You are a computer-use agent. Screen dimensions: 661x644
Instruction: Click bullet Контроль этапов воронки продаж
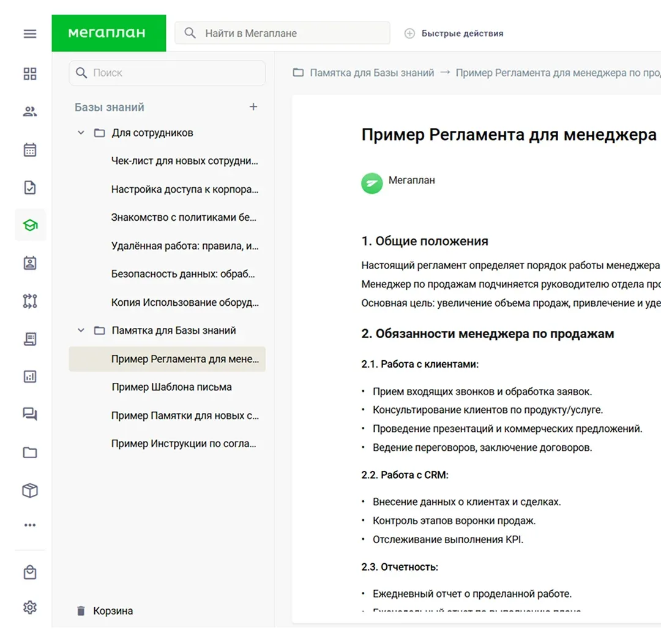pos(454,520)
